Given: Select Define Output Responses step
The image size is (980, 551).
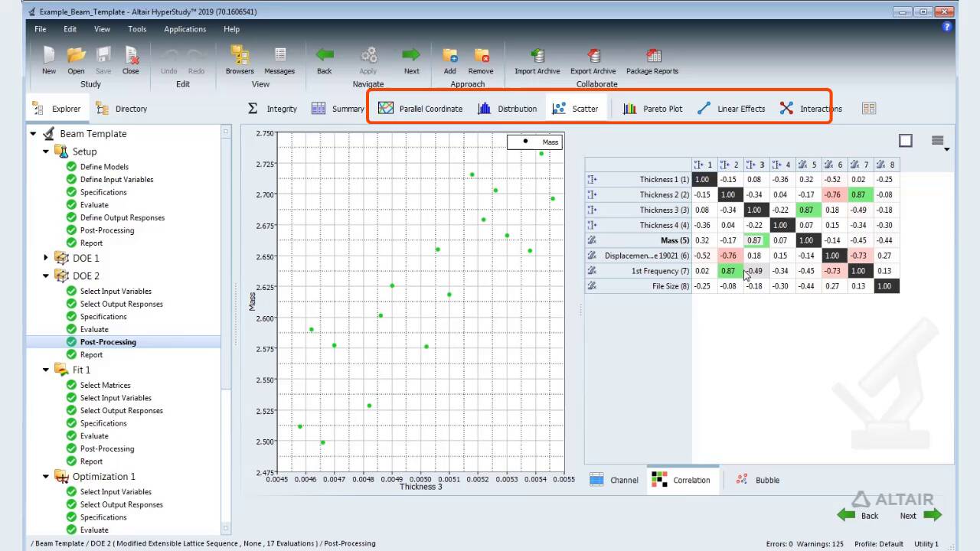Looking at the screenshot, I should tap(122, 217).
